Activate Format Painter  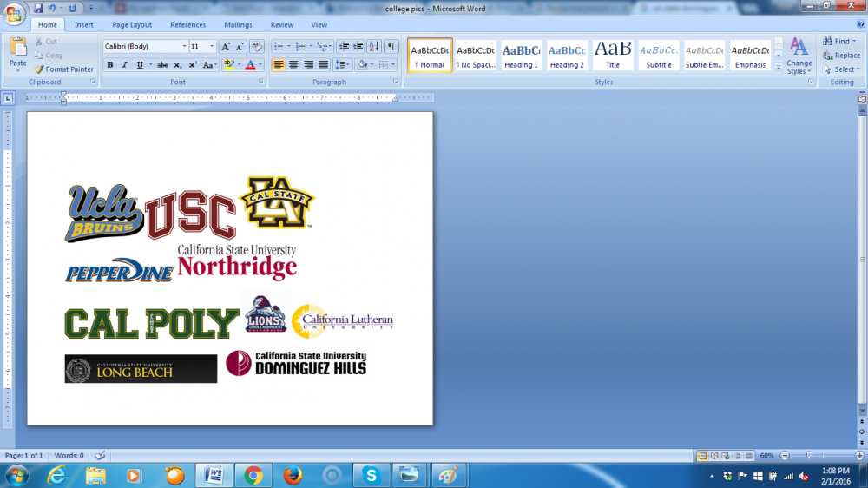(x=63, y=69)
